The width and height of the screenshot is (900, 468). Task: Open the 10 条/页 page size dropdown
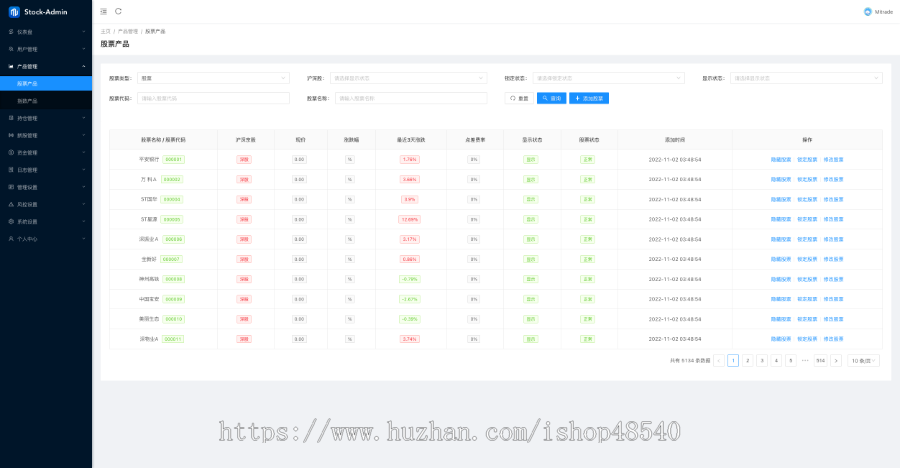863,361
